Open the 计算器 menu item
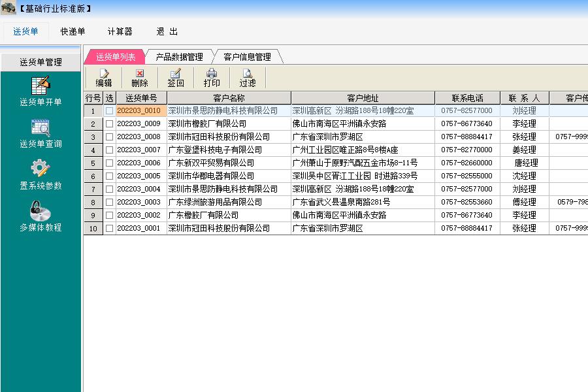 click(120, 31)
